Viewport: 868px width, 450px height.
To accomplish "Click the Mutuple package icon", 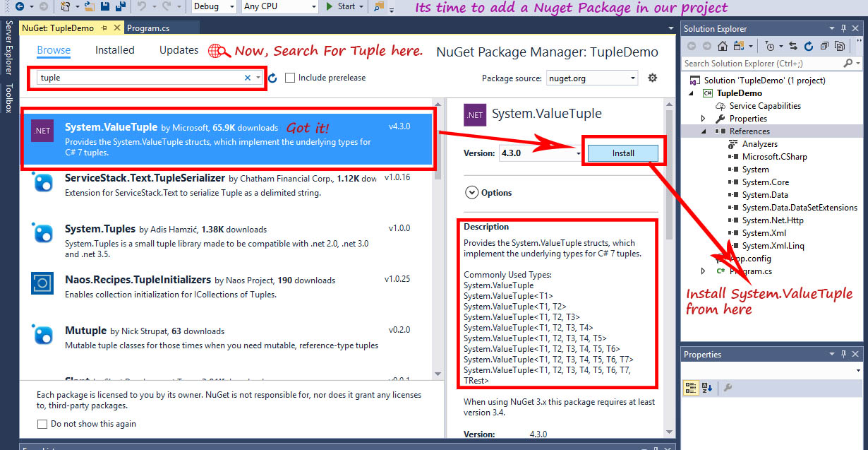I will [42, 334].
